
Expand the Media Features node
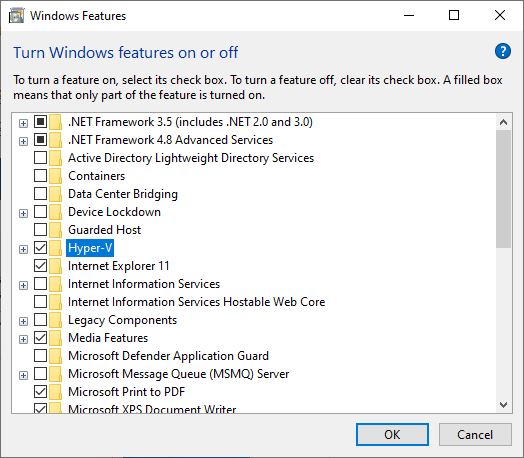(23, 339)
